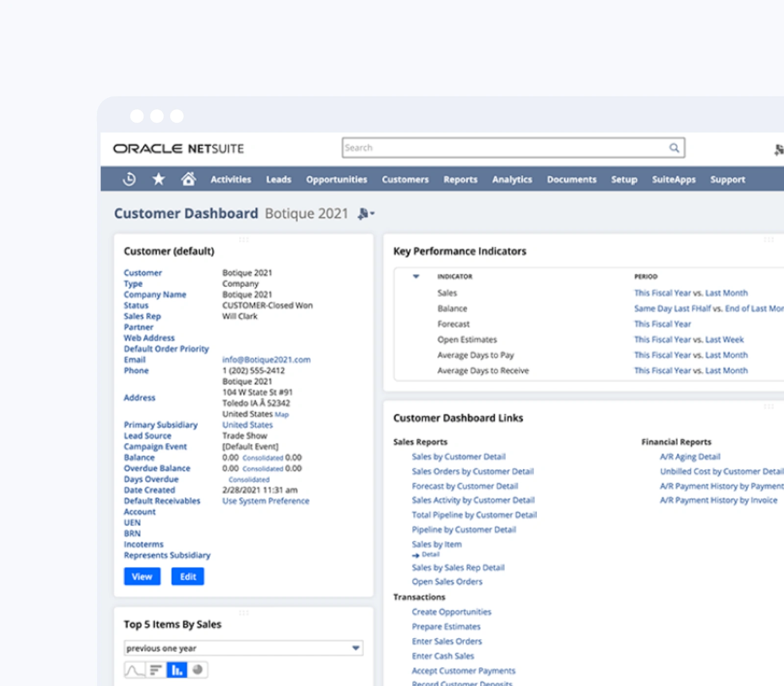784x686 pixels.
Task: Select the area chart icon
Action: tap(135, 670)
